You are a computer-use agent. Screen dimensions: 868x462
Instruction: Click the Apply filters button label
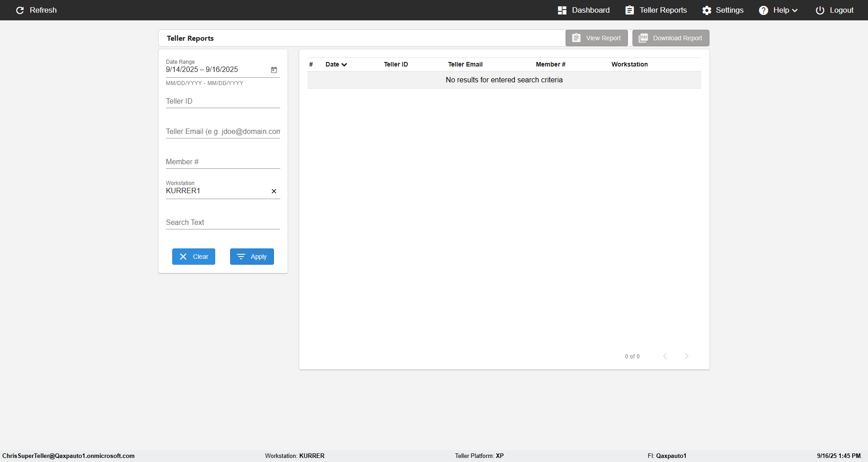pos(259,257)
